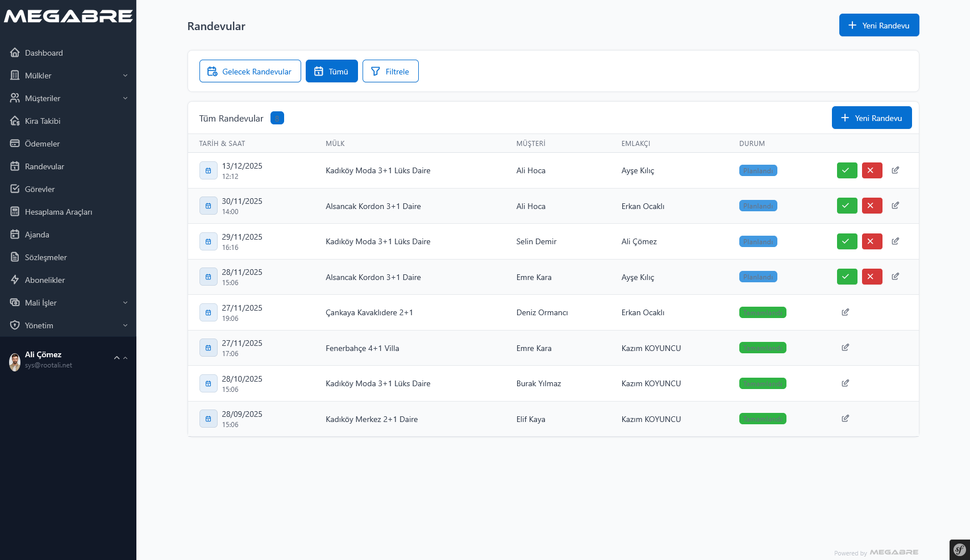Viewport: 970px width, 560px height.
Task: Open edit icon for Deniz Ormancı appointment
Action: (x=845, y=312)
